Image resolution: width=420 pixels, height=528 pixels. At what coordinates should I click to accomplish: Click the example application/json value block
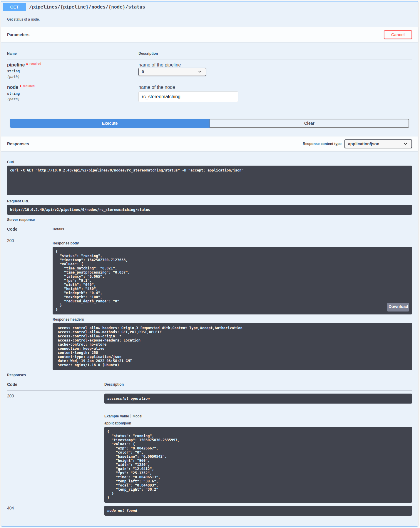(258, 464)
